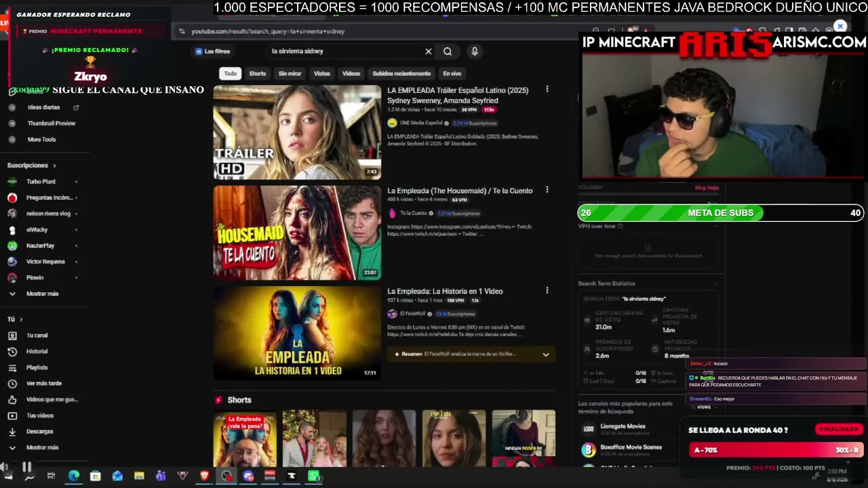868x488 pixels.
Task: Open La Empleada: La Historia en 1 Video title
Action: pos(445,291)
